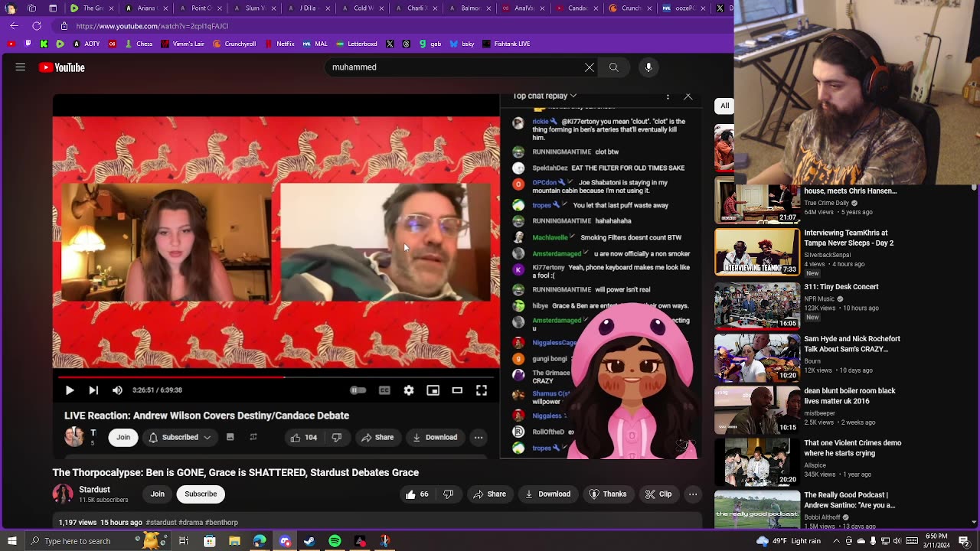Click the white Join button of inner video
Screen dimensions: 980x551
click(x=123, y=438)
